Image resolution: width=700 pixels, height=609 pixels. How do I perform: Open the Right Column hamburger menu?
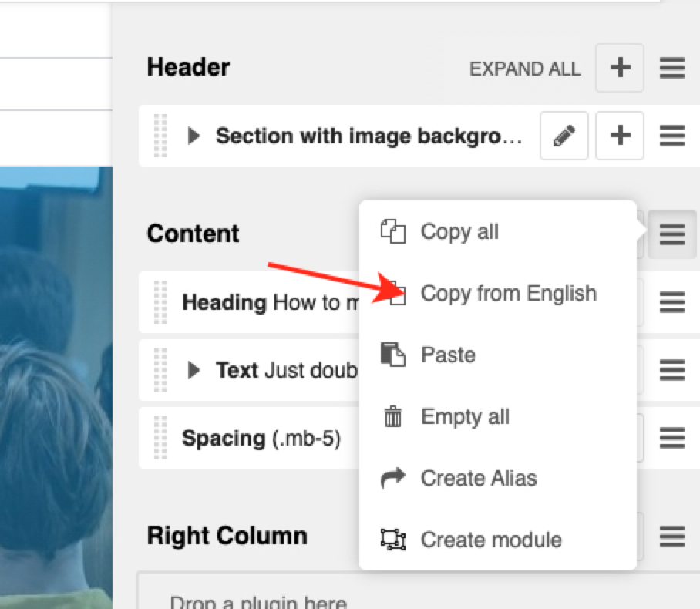click(x=672, y=536)
